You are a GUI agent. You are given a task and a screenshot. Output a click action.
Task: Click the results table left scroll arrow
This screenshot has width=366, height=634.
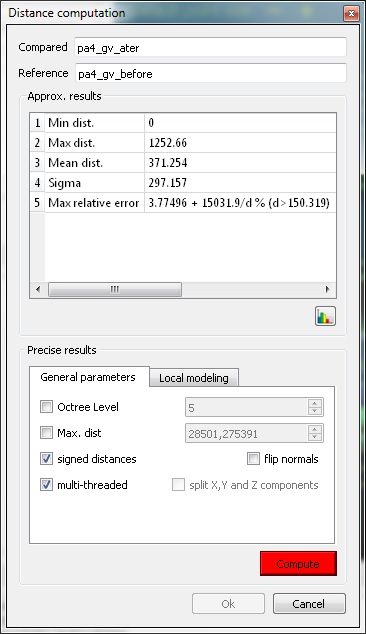[x=38, y=290]
